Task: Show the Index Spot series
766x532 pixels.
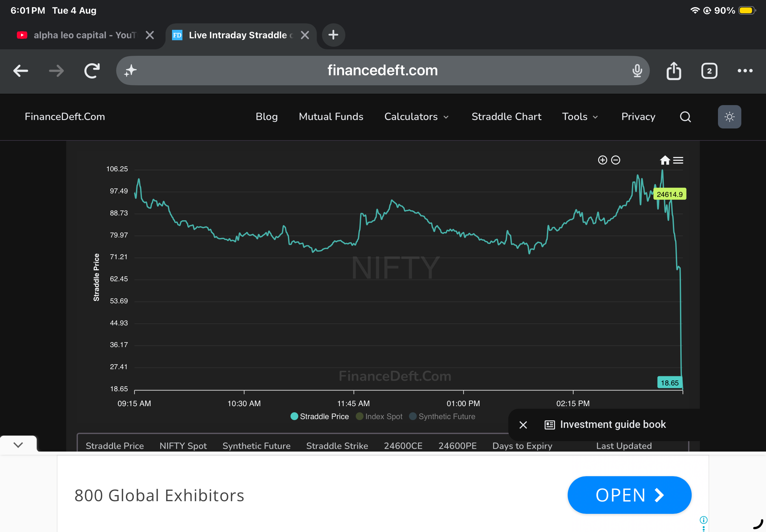Action: (x=379, y=416)
